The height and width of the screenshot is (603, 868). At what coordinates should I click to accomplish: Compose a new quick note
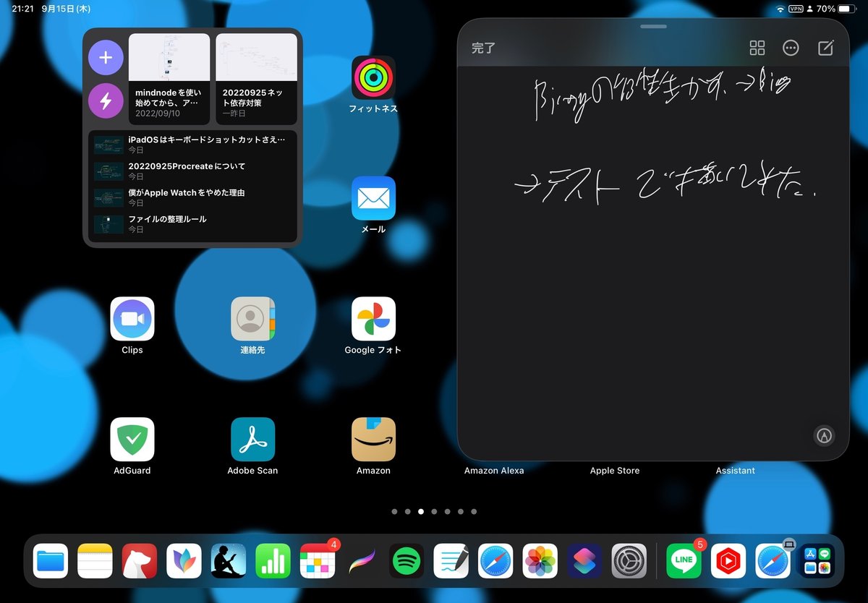(x=825, y=48)
